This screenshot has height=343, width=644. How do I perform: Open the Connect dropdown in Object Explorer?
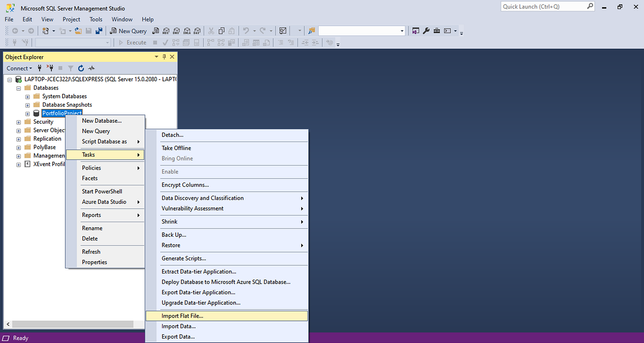pos(18,68)
